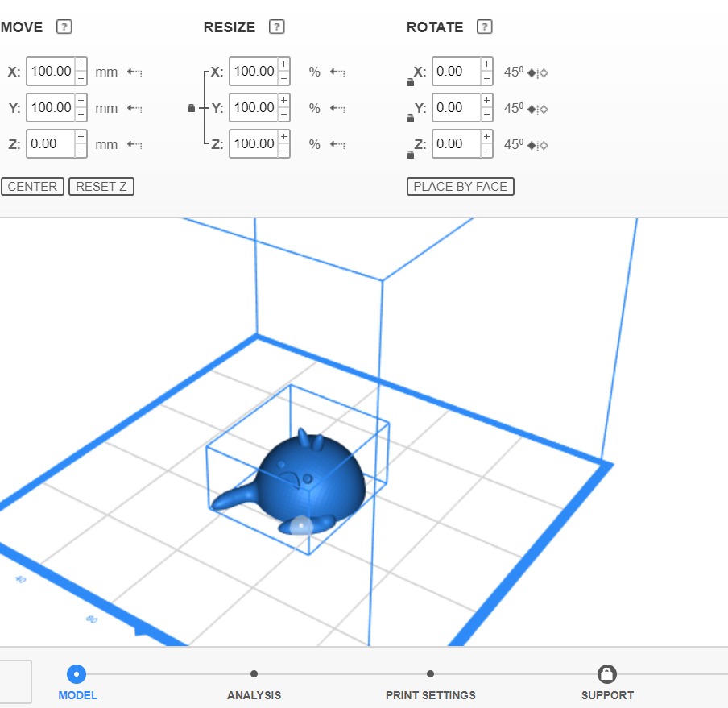The height and width of the screenshot is (708, 728).
Task: Increase Move Z with plus stepper
Action: 81,136
